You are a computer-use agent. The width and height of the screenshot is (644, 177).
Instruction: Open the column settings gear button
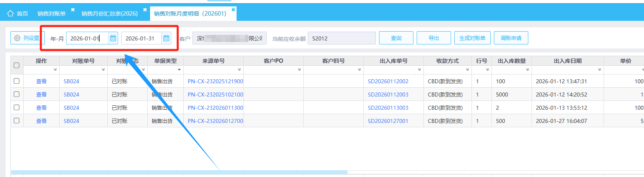27,38
